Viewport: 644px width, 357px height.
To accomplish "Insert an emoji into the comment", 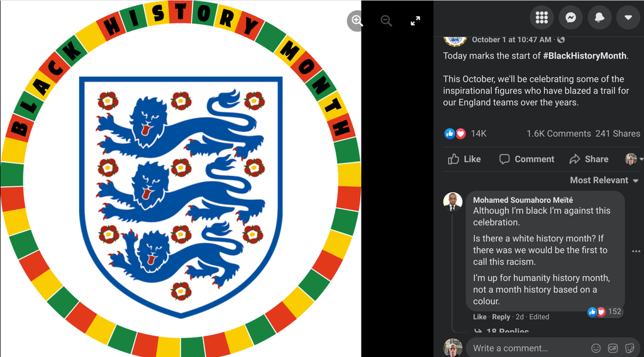I will point(596,348).
